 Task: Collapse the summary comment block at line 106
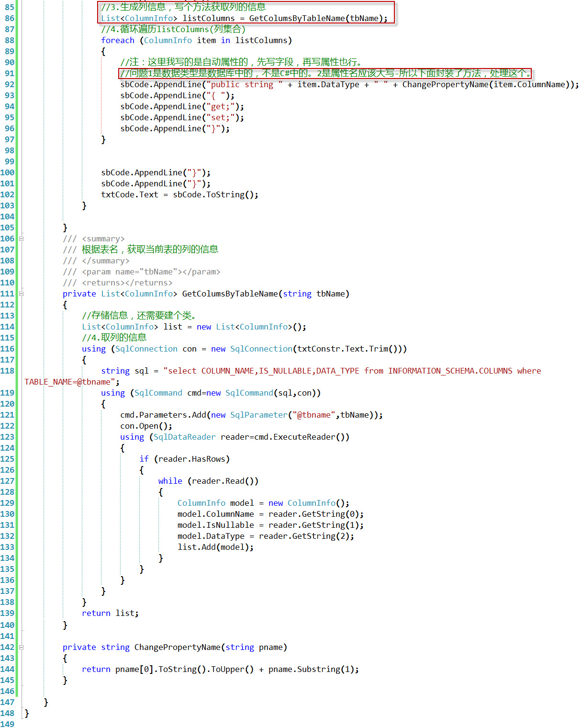(21, 239)
